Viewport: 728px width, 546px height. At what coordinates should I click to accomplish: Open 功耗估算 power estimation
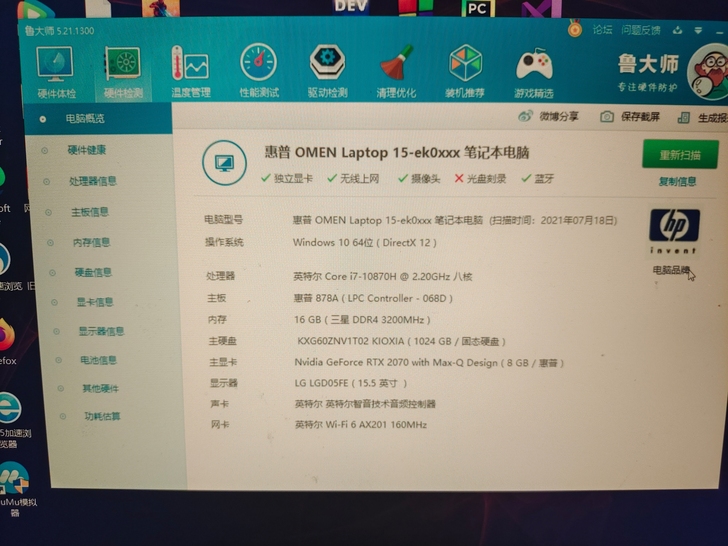pyautogui.click(x=102, y=416)
